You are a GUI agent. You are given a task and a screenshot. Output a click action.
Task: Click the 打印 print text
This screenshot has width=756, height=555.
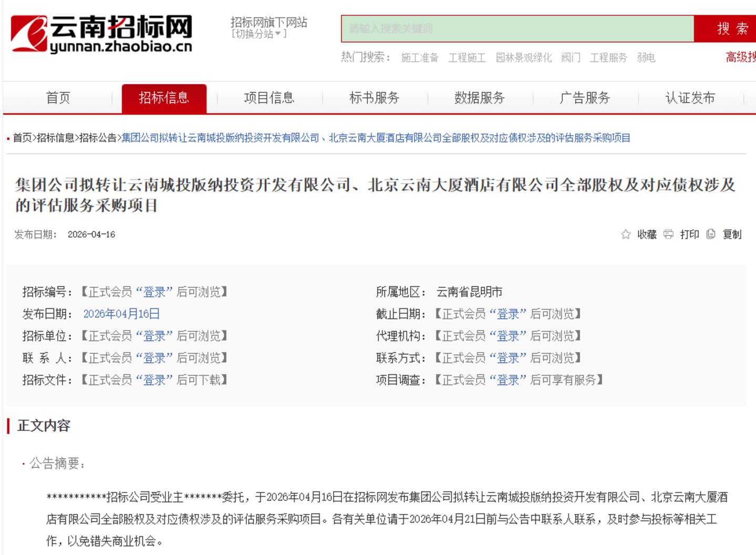689,234
